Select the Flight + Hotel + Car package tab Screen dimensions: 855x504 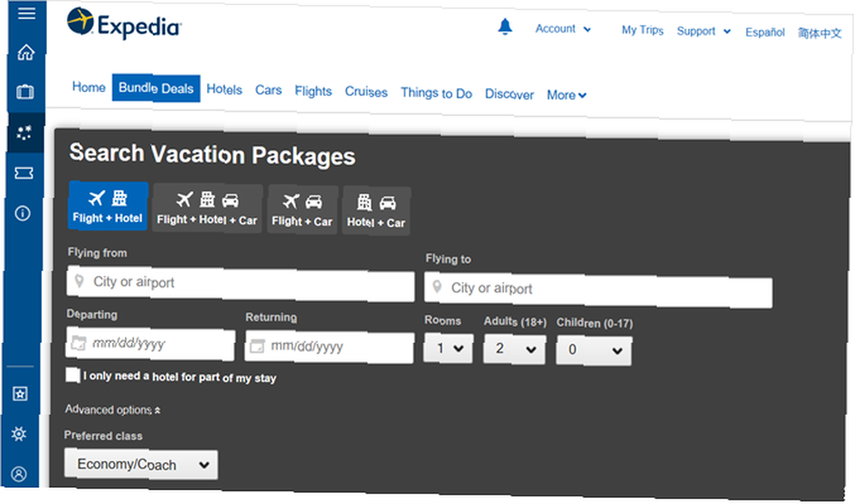pyautogui.click(x=207, y=208)
